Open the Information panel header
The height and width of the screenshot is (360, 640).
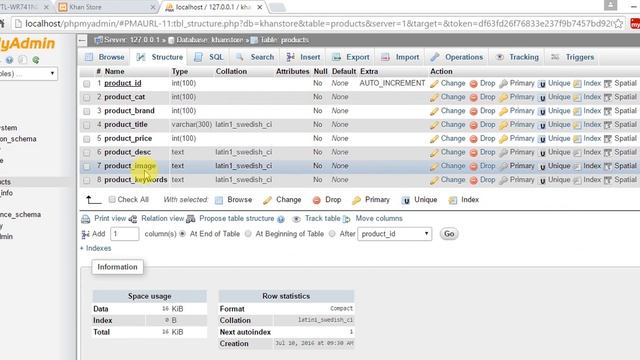tap(117, 267)
